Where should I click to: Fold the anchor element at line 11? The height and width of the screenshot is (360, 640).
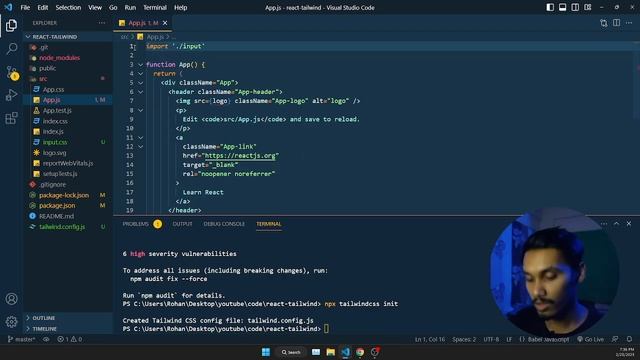(140, 138)
